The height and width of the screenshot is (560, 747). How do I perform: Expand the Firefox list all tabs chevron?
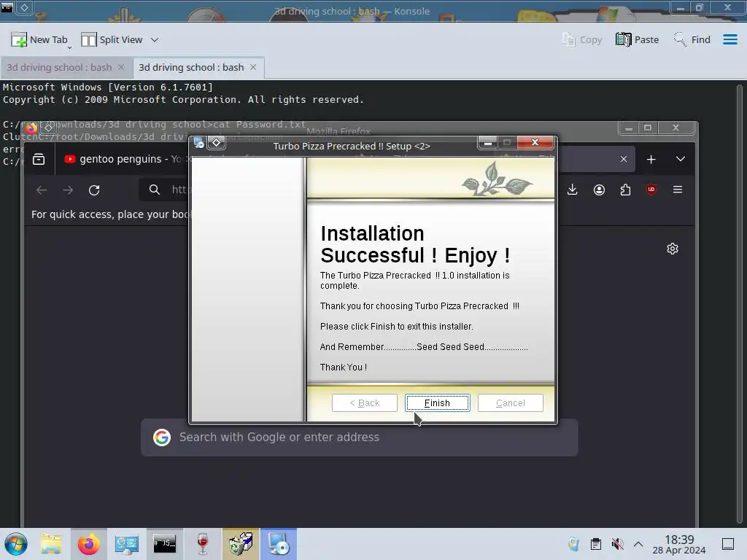tap(681, 159)
